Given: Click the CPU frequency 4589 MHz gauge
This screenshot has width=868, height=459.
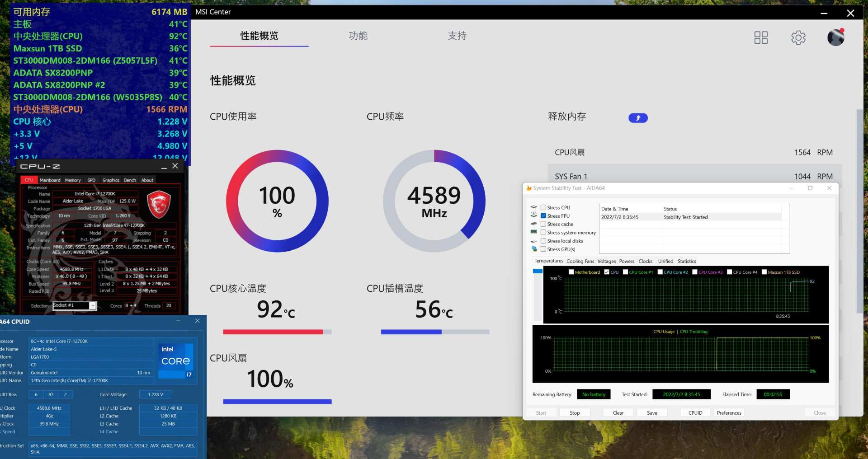Looking at the screenshot, I should tap(434, 201).
